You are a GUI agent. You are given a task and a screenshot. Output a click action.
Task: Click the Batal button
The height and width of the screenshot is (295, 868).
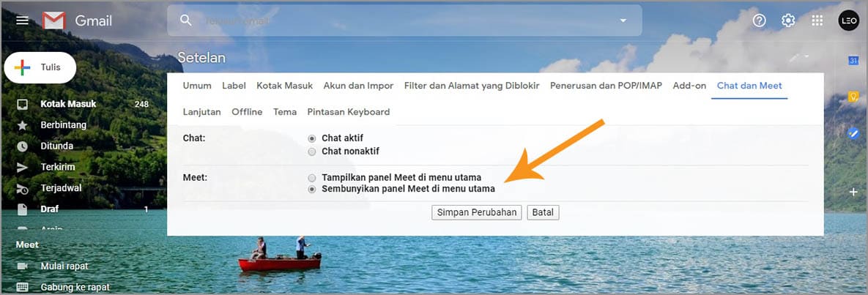(543, 212)
